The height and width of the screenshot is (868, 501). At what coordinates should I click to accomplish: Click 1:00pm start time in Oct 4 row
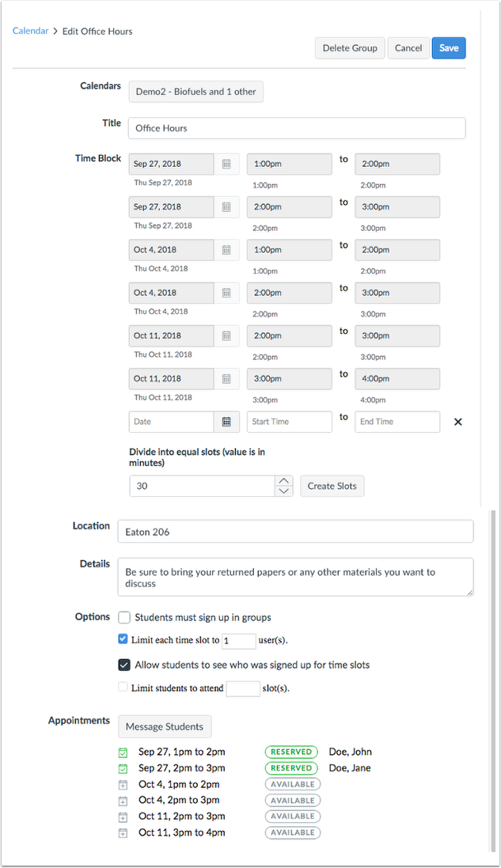290,250
